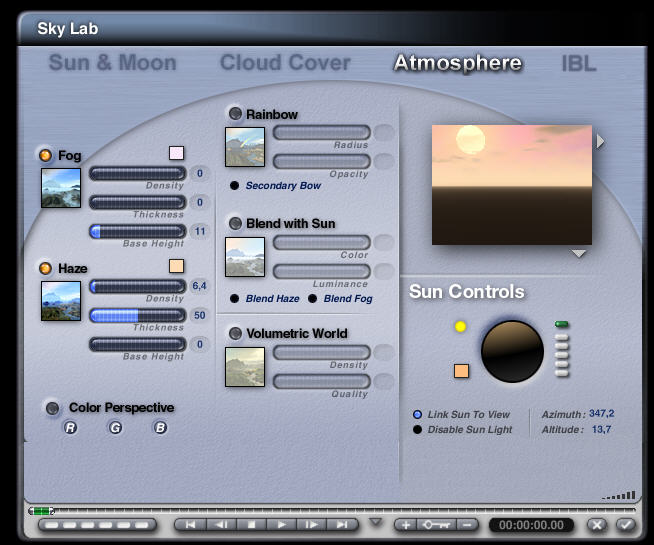This screenshot has height=545, width=654.
Task: Adjust the Fog Base Height slider
Action: coord(138,231)
